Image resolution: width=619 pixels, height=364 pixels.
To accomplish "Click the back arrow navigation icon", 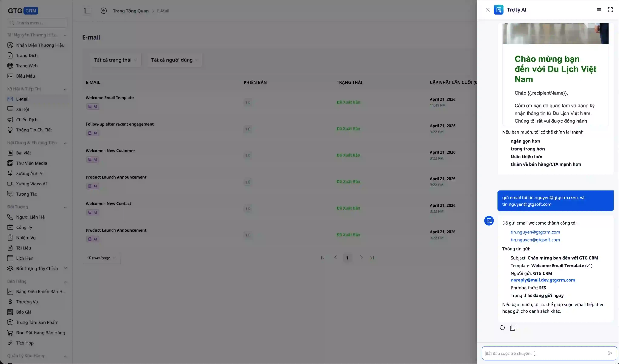I will (103, 11).
